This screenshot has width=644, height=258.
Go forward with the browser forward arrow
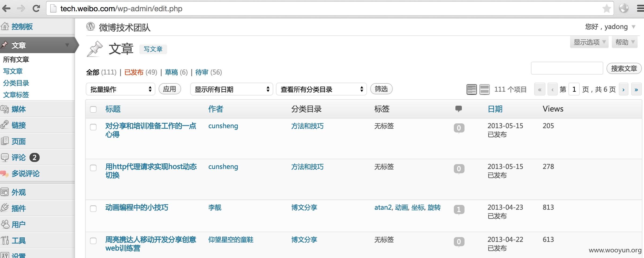click(21, 9)
